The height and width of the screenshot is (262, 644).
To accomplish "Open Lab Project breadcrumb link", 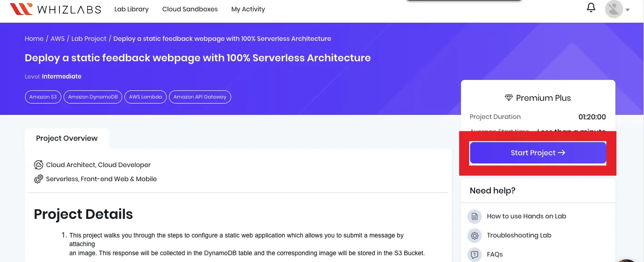I will [89, 39].
